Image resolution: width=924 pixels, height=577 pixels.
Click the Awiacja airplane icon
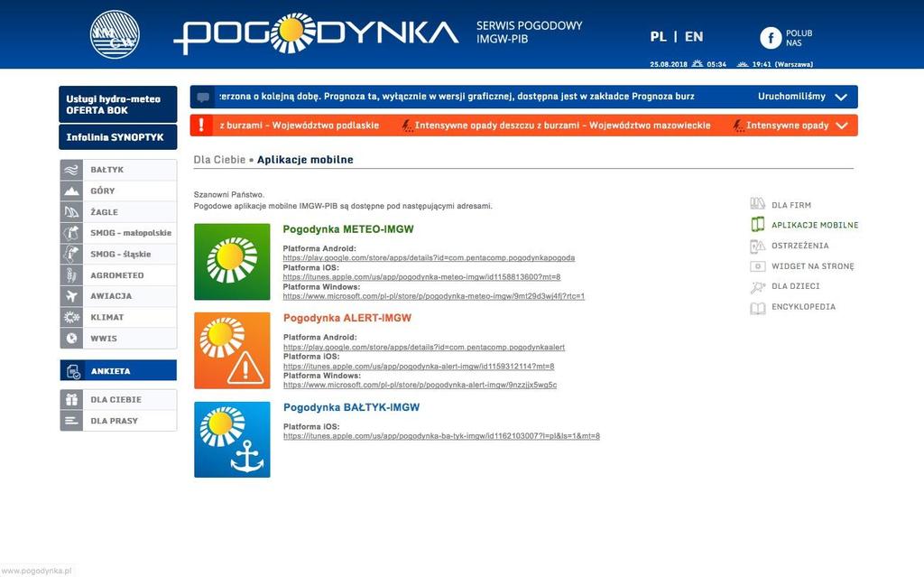pyautogui.click(x=71, y=296)
